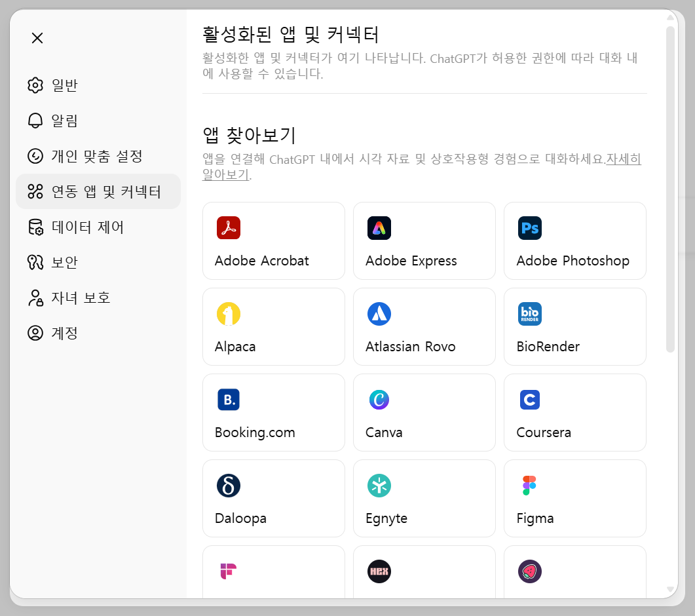Click the 개인 맞춤 설정 sidebar icon

(35, 156)
